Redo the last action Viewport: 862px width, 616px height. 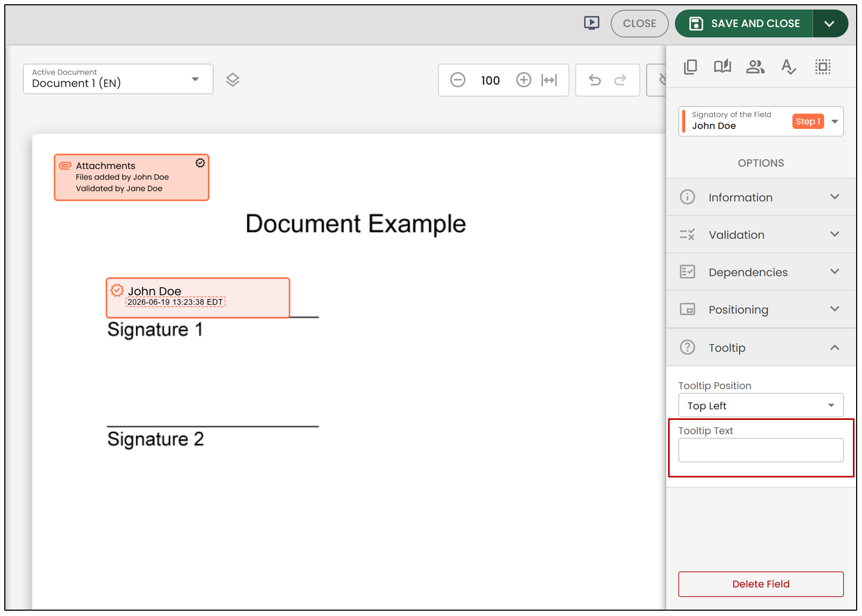pyautogui.click(x=620, y=80)
